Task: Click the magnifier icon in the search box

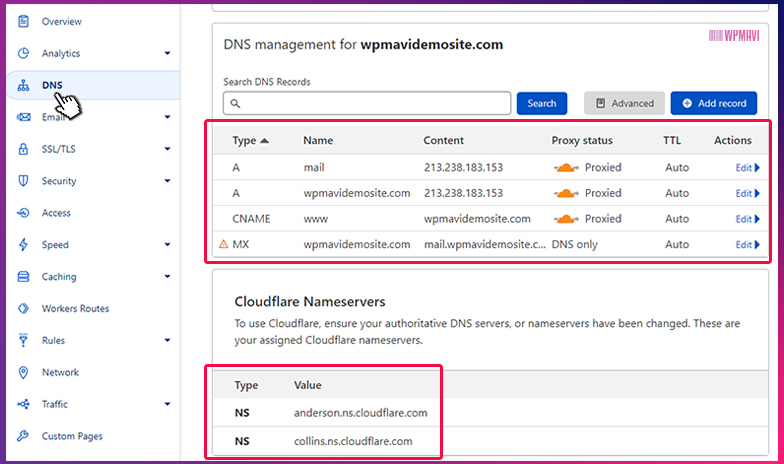Action: [235, 104]
